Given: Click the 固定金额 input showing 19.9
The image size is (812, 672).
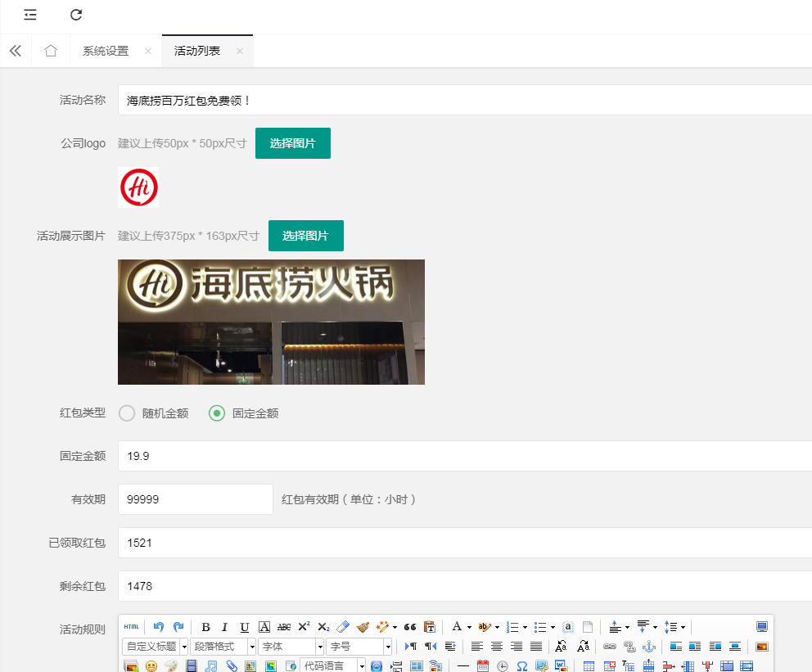Looking at the screenshot, I should [465, 456].
